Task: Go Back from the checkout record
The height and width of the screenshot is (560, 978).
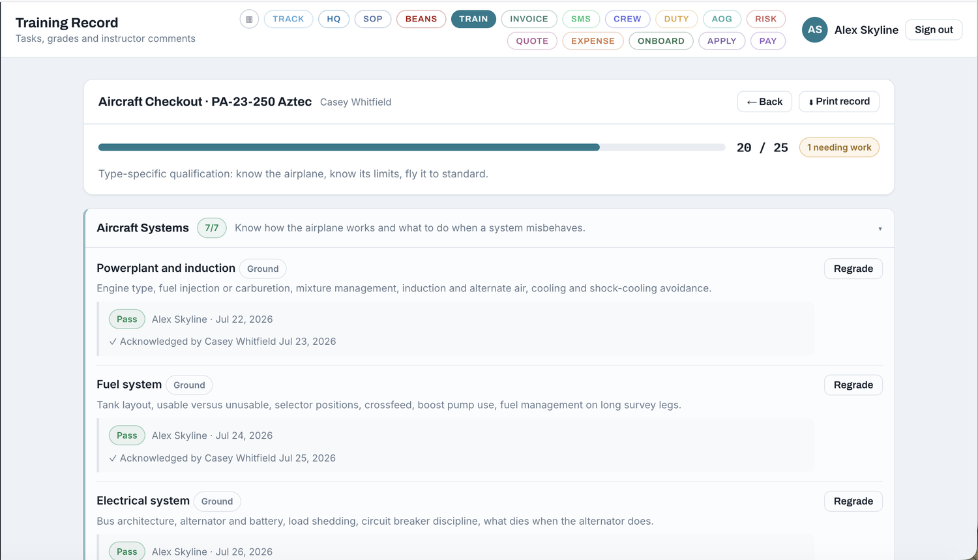Action: (764, 102)
